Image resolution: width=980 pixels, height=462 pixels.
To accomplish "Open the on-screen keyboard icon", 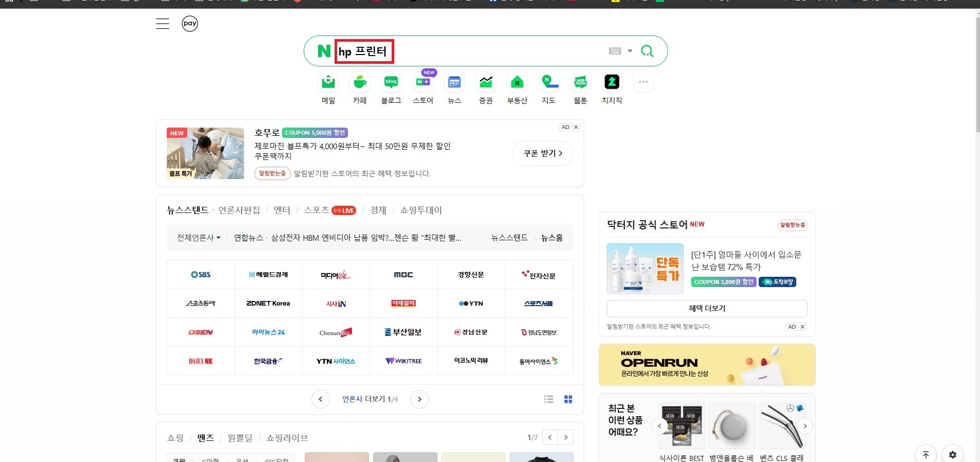I will point(615,51).
